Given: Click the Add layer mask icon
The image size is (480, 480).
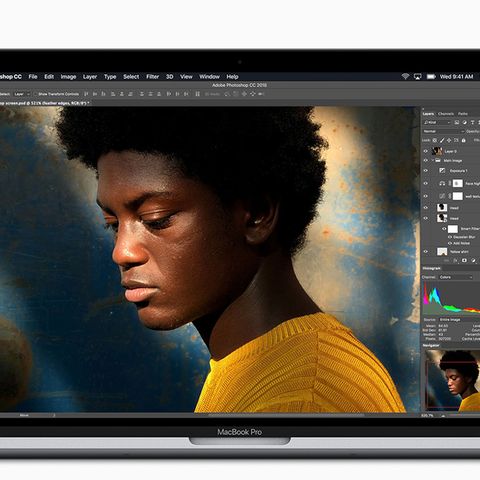Looking at the screenshot, I should [x=464, y=260].
